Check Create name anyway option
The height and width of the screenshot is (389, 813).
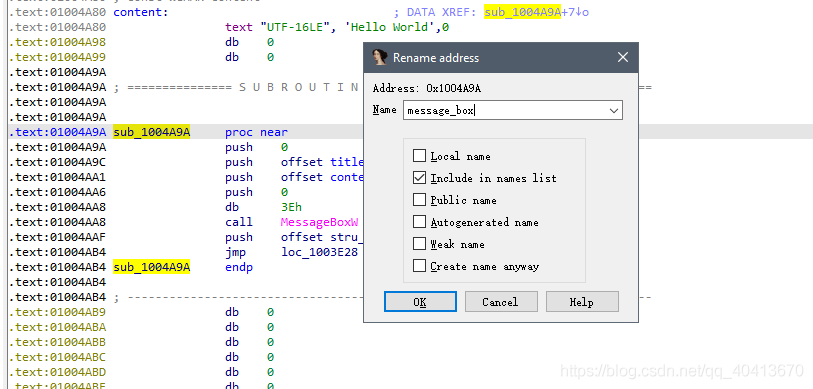point(419,266)
